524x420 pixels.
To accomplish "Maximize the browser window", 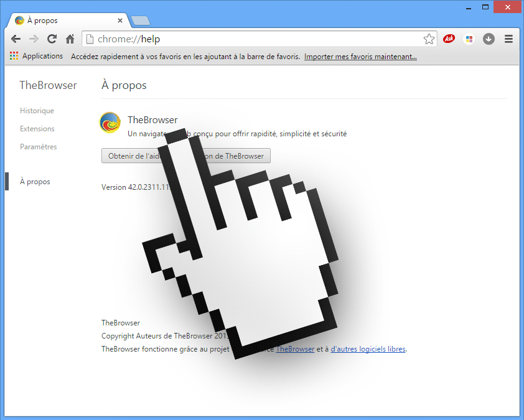I will pyautogui.click(x=485, y=7).
